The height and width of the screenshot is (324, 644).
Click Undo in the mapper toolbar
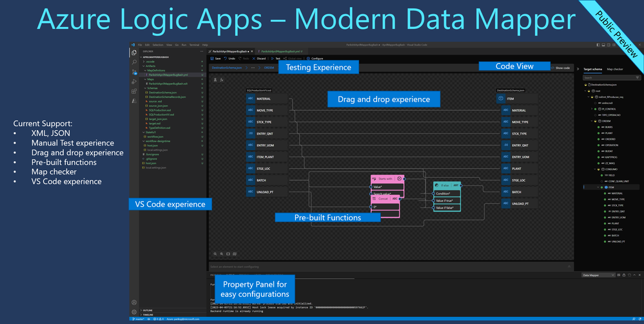229,59
